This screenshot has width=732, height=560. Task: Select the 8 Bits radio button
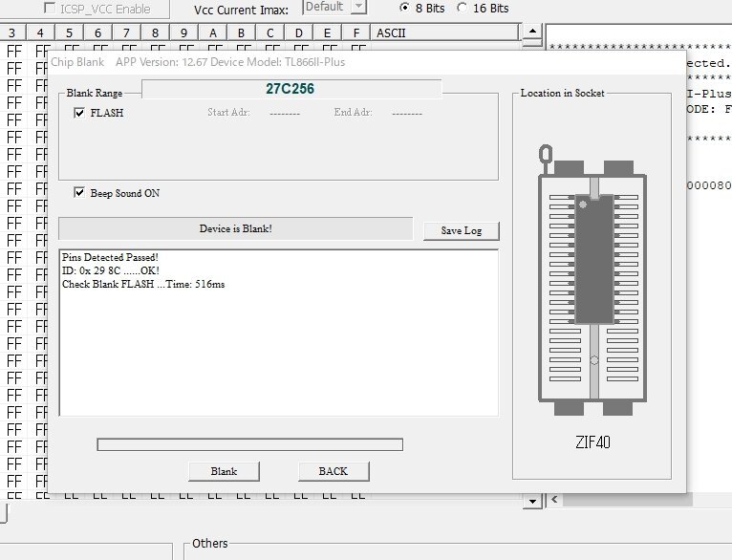pyautogui.click(x=404, y=8)
